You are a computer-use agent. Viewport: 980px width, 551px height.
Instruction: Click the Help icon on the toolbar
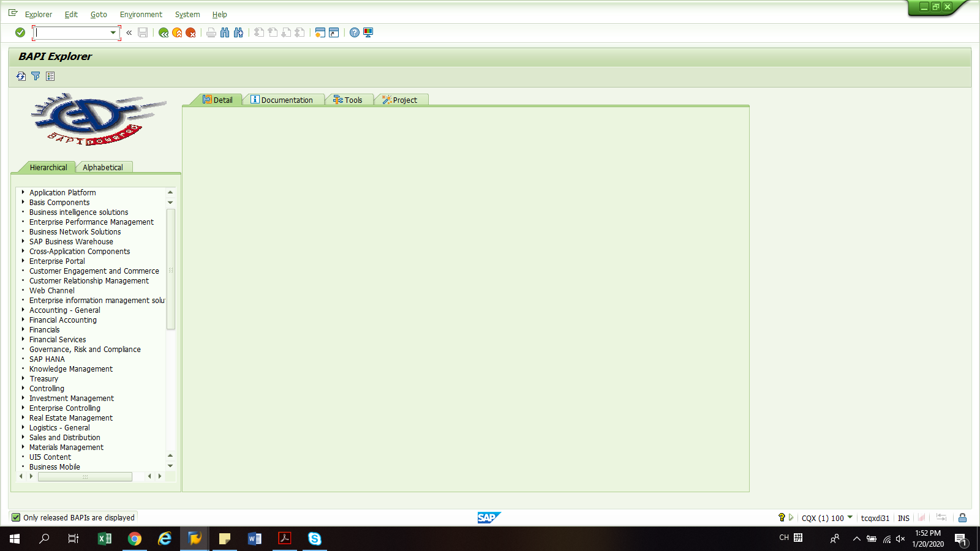tap(354, 32)
